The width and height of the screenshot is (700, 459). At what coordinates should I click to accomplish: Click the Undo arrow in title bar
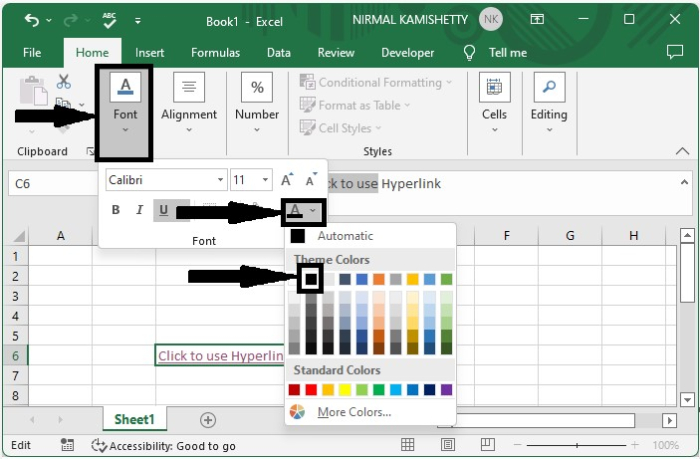click(x=32, y=19)
